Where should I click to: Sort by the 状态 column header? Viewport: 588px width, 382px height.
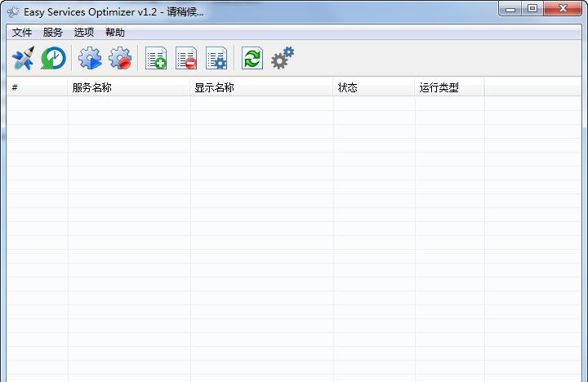(374, 87)
